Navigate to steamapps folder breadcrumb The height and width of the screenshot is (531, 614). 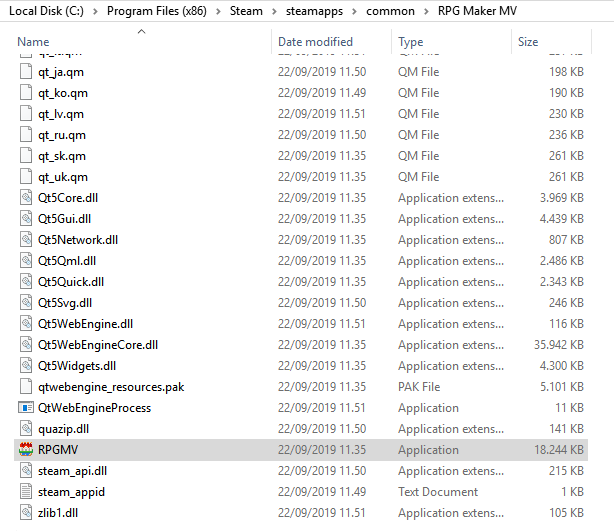pos(314,11)
